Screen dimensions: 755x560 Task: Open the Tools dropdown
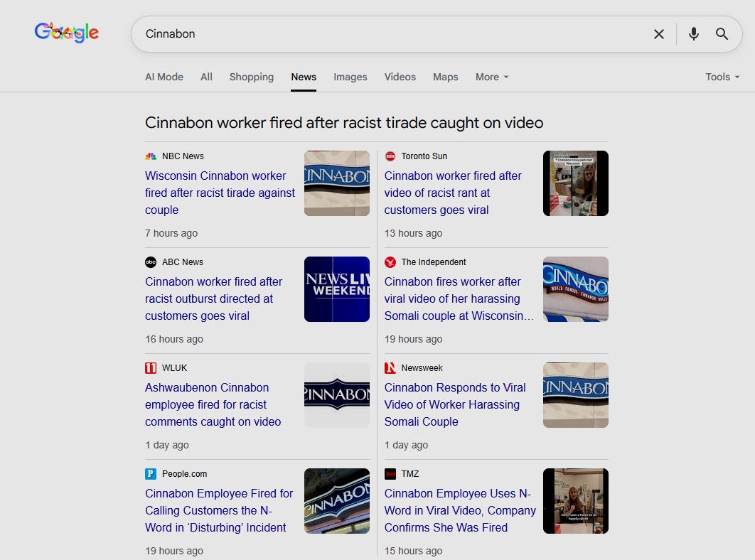tap(722, 77)
